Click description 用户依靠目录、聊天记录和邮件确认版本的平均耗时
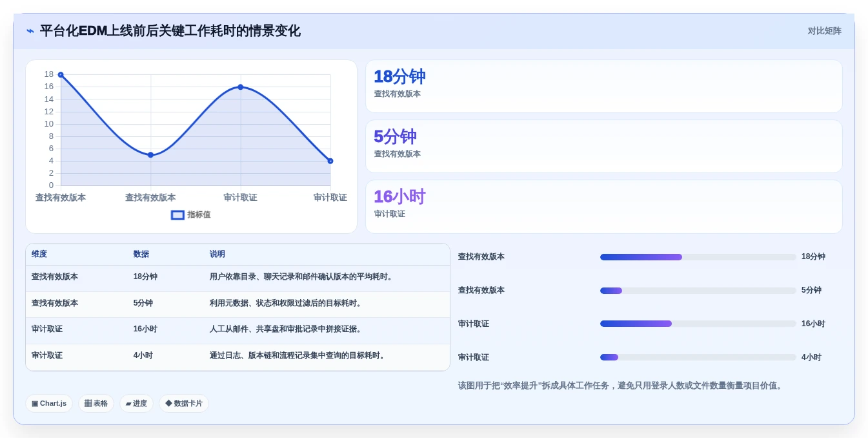868x438 pixels. point(303,277)
